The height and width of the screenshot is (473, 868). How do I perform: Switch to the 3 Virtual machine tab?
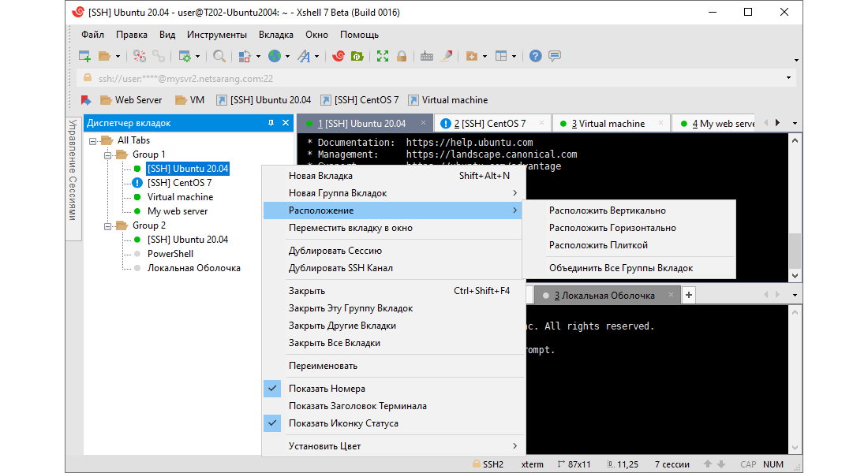point(612,123)
